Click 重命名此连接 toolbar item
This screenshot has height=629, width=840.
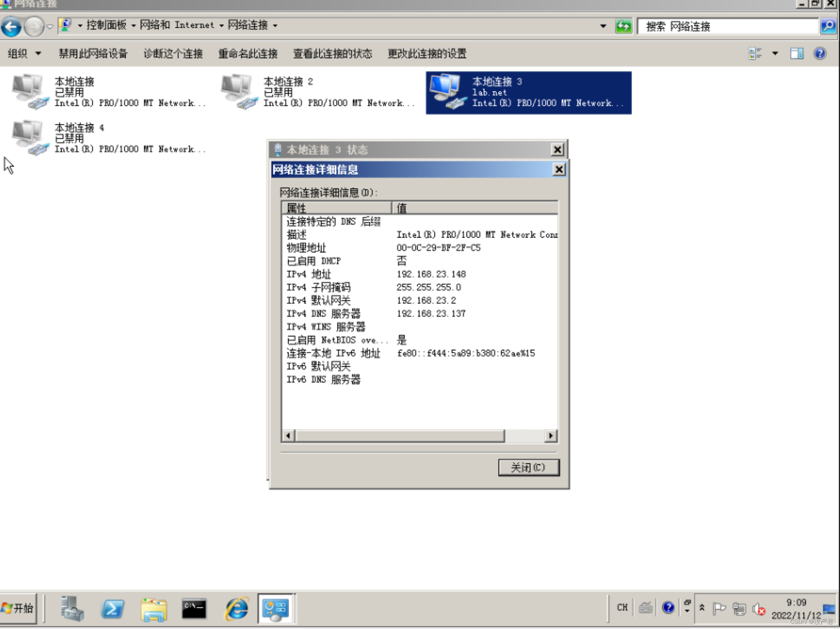click(x=248, y=53)
